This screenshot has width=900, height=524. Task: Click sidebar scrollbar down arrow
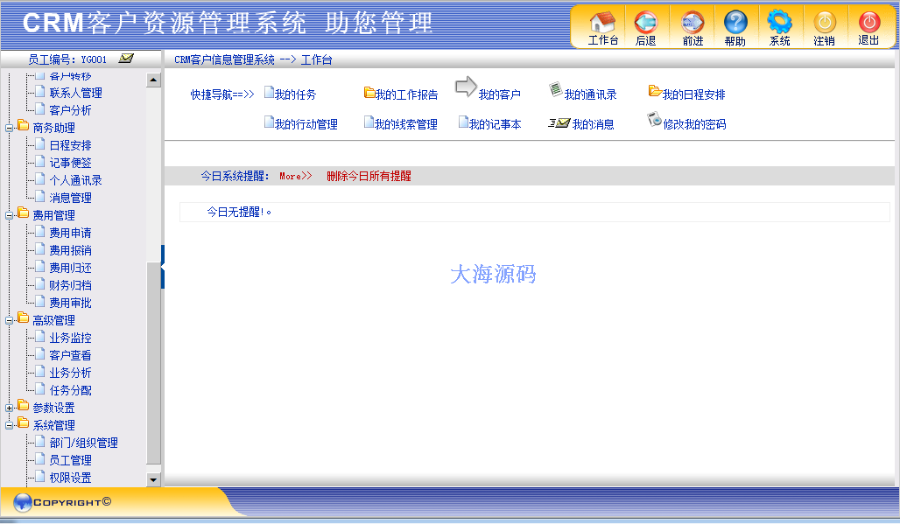coord(153,480)
